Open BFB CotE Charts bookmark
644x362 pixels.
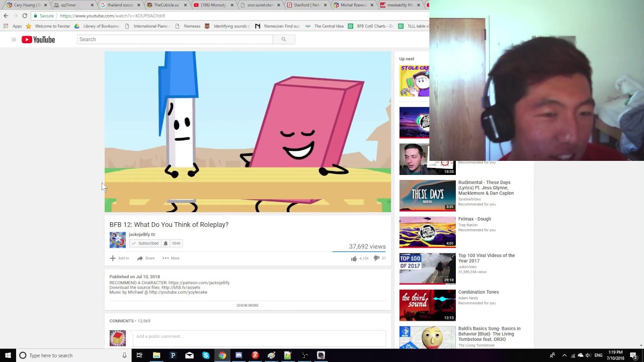[371, 26]
